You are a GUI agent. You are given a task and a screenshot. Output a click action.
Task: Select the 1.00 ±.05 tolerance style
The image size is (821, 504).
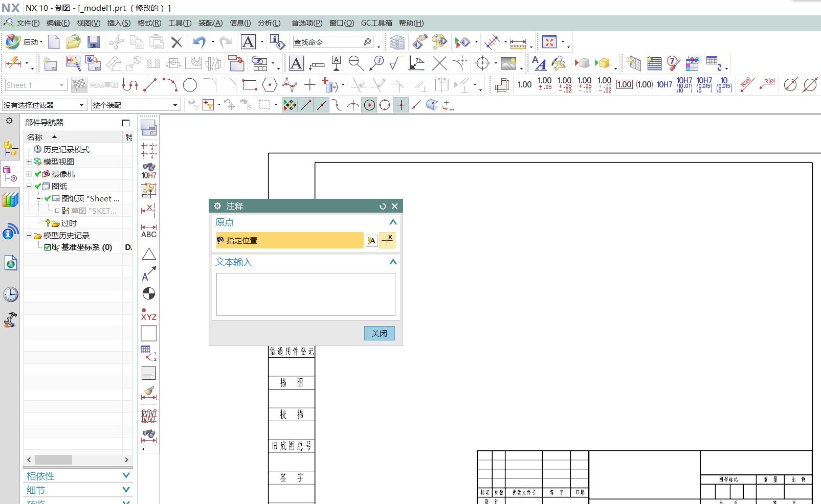click(x=545, y=84)
